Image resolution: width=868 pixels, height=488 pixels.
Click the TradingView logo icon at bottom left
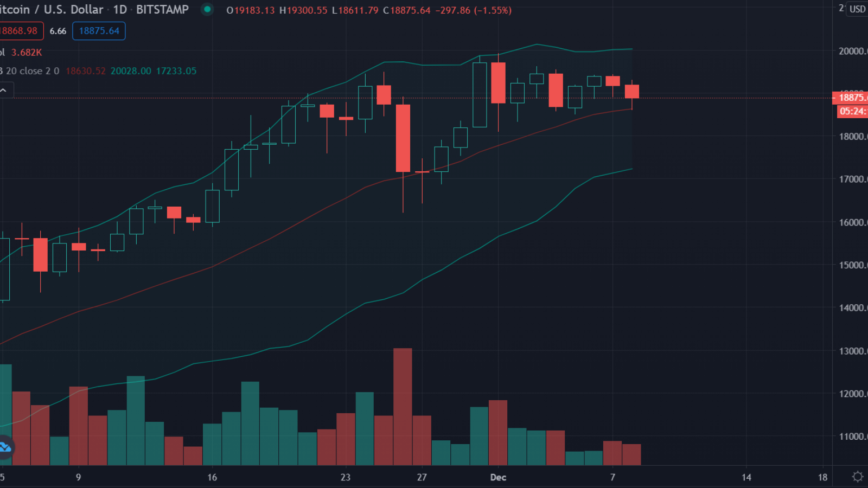tap(5, 447)
